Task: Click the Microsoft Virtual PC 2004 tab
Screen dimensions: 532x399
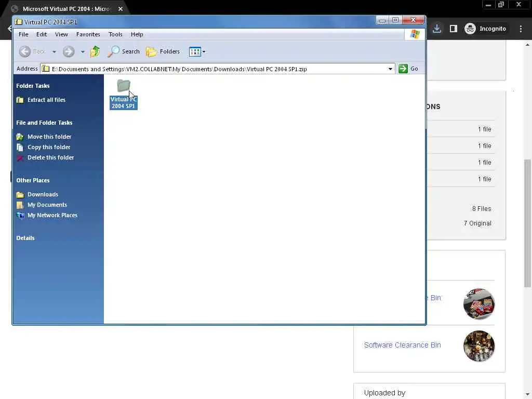Action: point(66,9)
